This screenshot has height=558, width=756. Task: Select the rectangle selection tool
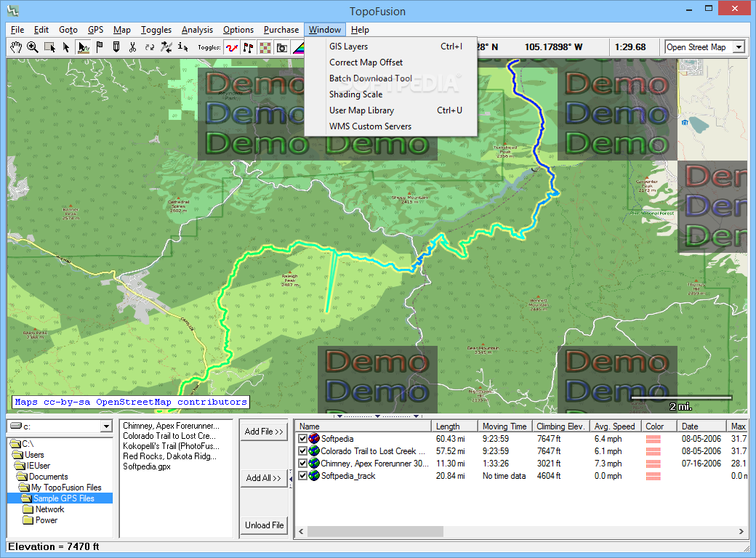point(49,47)
